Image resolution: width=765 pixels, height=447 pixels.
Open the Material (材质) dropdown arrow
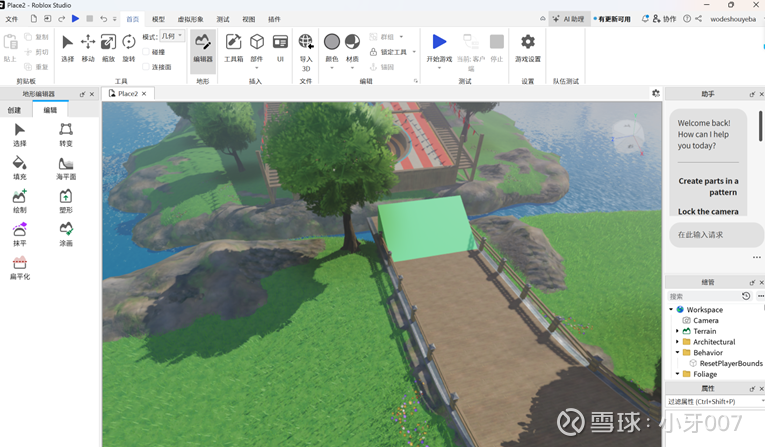352,68
